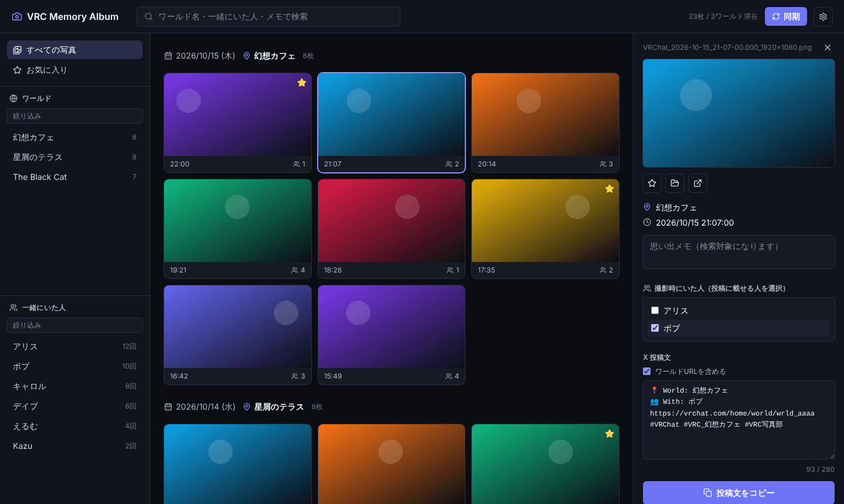Copy post text with 投稿文をコピー button
The image size is (844, 504).
[738, 493]
